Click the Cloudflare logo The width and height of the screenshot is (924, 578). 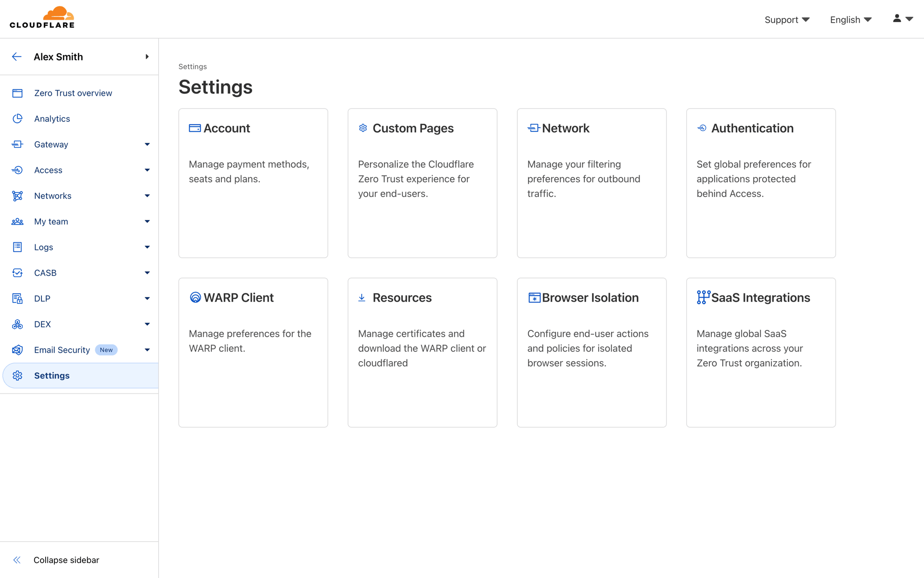coord(42,18)
